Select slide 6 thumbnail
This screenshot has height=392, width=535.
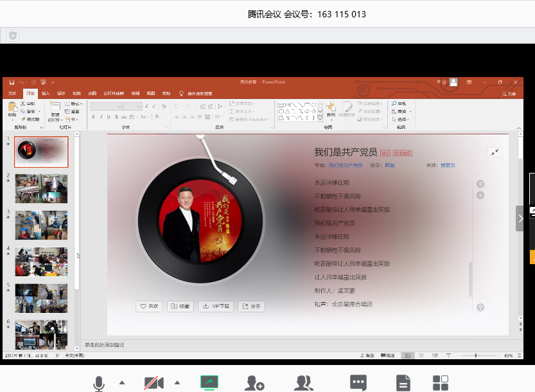click(x=41, y=335)
